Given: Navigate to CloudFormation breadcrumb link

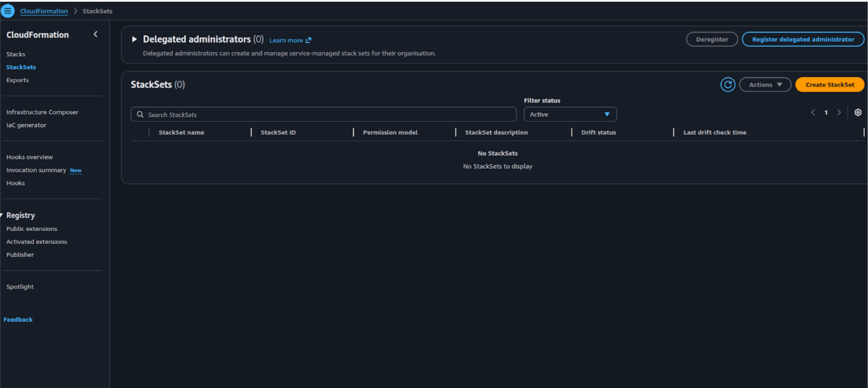Looking at the screenshot, I should [44, 11].
